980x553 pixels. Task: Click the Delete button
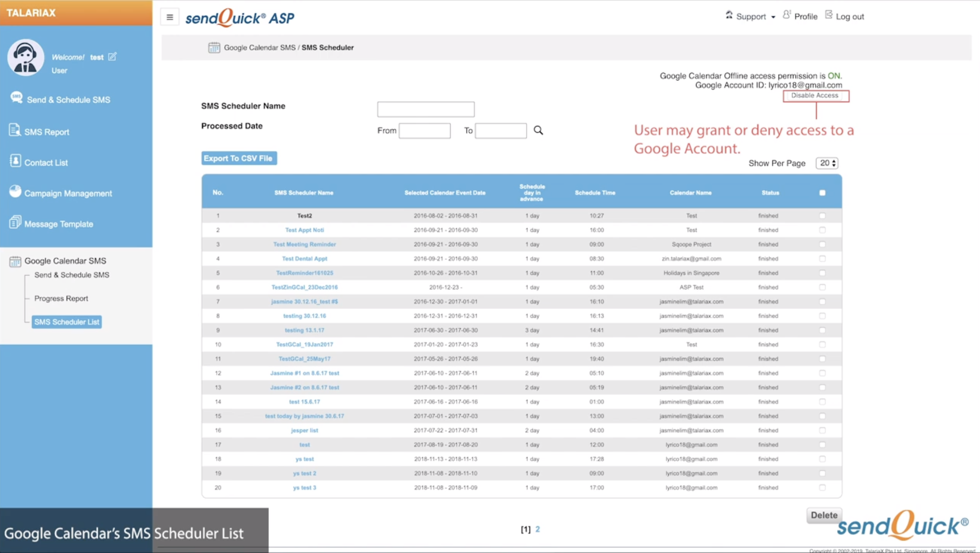point(824,515)
